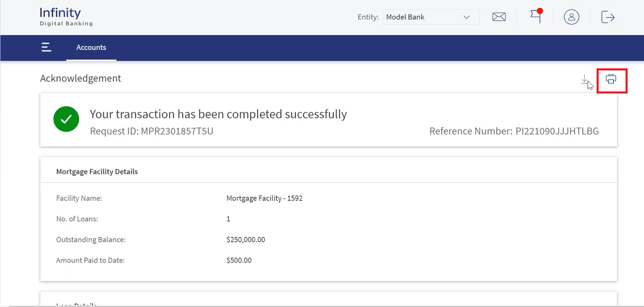
Task: Click the green success checkmark icon
Action: (x=66, y=119)
